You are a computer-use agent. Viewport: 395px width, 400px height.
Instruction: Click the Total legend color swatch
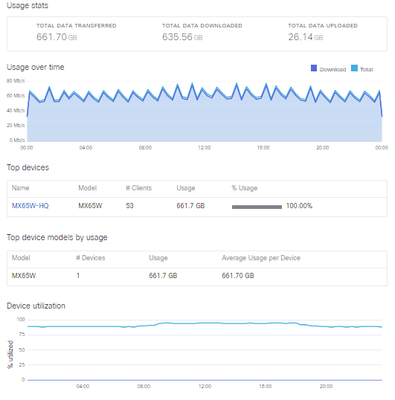[354, 68]
